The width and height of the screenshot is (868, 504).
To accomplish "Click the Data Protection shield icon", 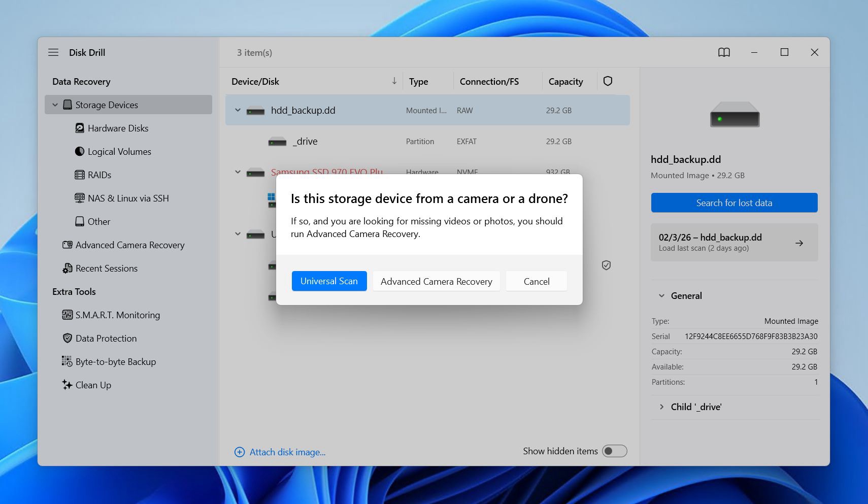I will [67, 339].
